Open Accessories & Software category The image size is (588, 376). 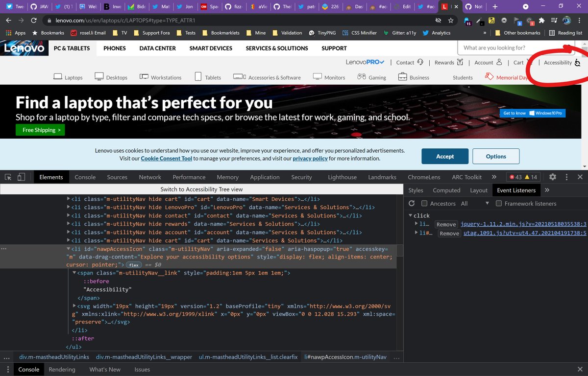point(267,77)
